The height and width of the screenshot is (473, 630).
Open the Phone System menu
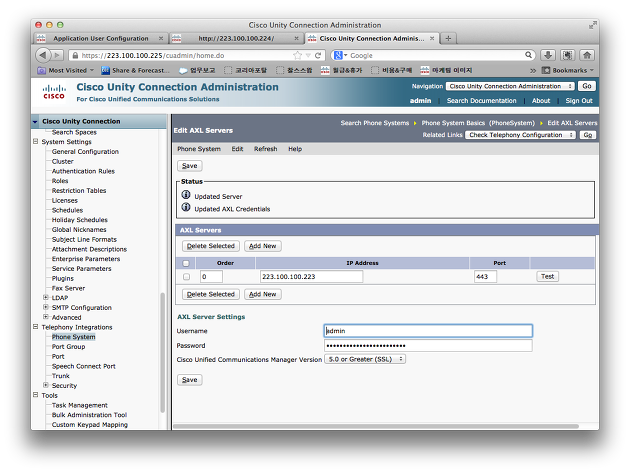point(199,149)
